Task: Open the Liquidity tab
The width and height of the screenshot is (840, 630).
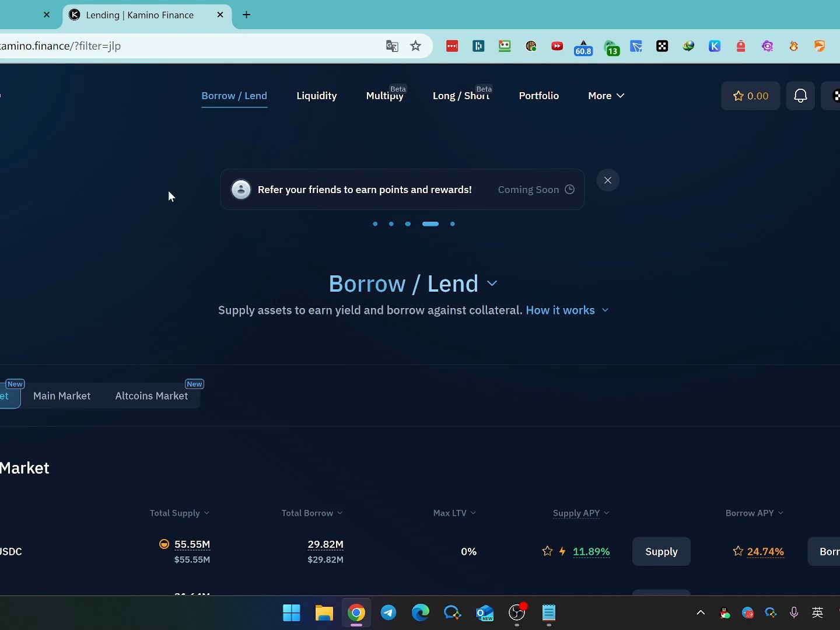Action: 317,96
